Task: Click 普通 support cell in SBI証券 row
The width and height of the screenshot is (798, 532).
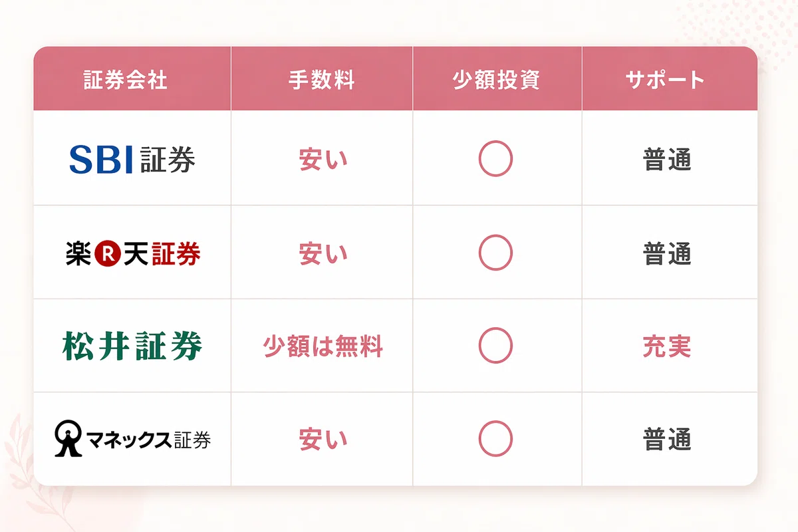Action: pos(667,160)
